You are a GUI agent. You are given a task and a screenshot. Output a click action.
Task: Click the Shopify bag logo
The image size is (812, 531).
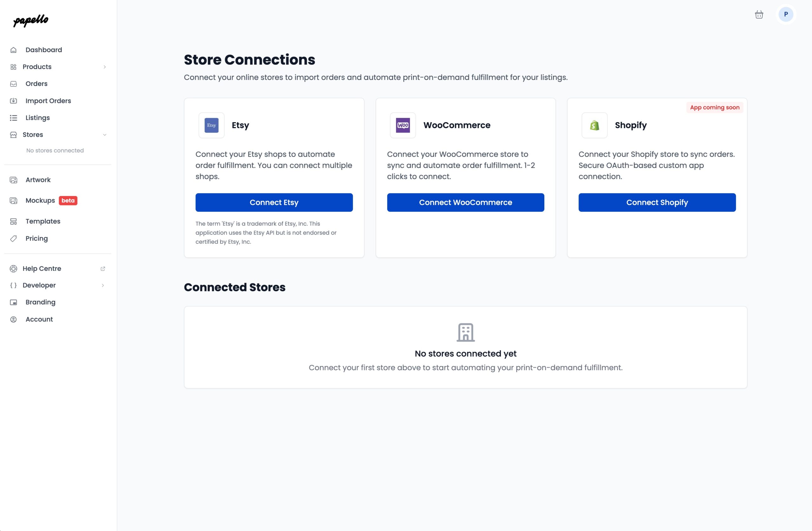(594, 125)
